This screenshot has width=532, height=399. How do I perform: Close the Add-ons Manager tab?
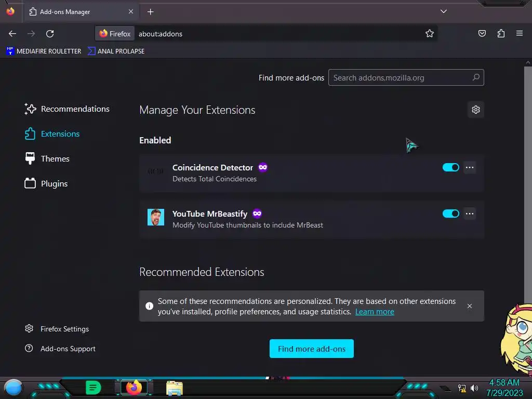[131, 11]
